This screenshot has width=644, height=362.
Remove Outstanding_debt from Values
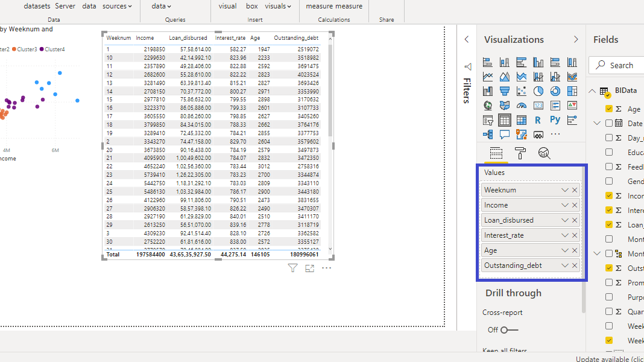click(x=575, y=265)
